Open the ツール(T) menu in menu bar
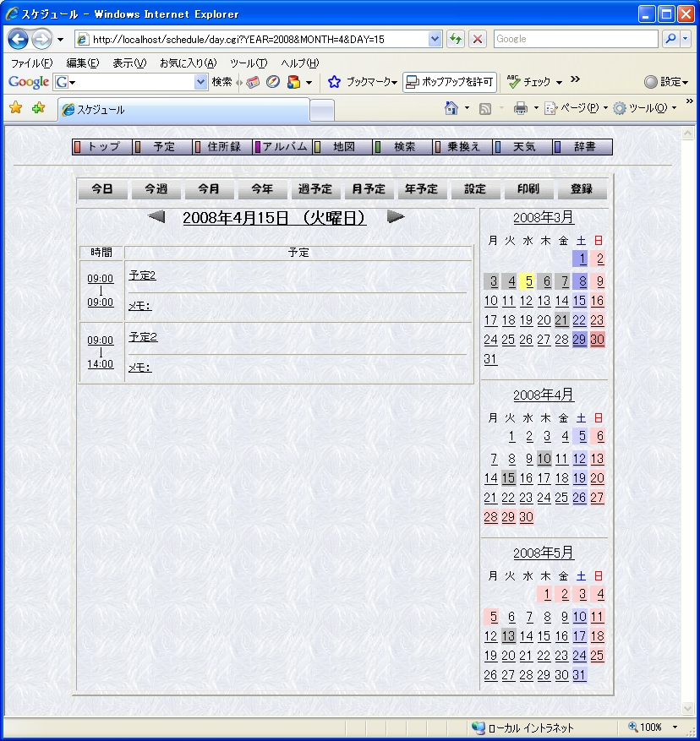 249,63
